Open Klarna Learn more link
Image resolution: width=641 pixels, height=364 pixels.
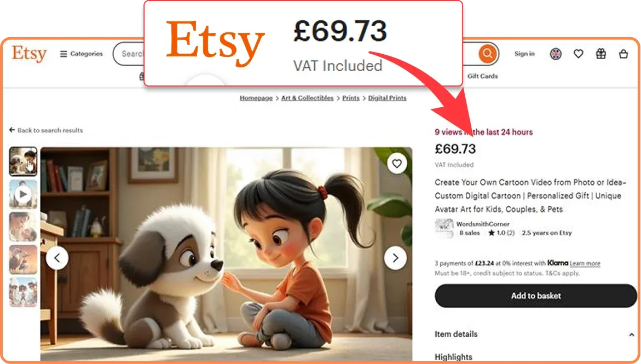point(585,263)
